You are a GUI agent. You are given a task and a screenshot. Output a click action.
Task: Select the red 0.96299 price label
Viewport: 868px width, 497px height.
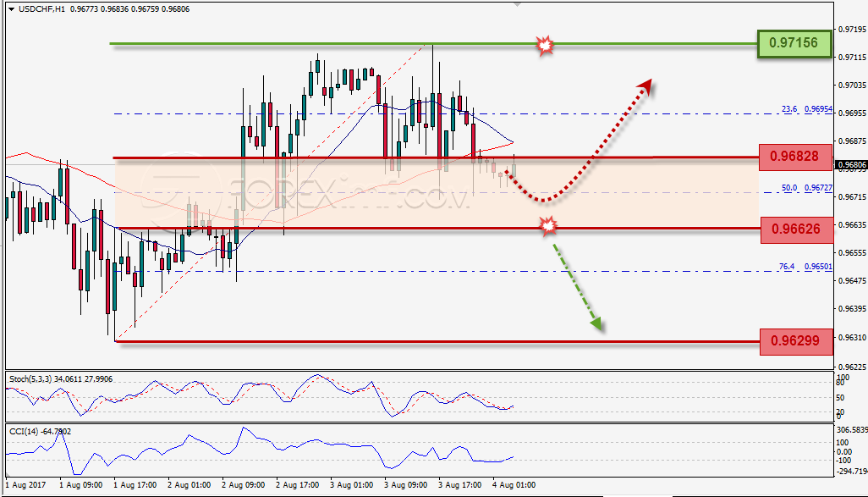796,340
